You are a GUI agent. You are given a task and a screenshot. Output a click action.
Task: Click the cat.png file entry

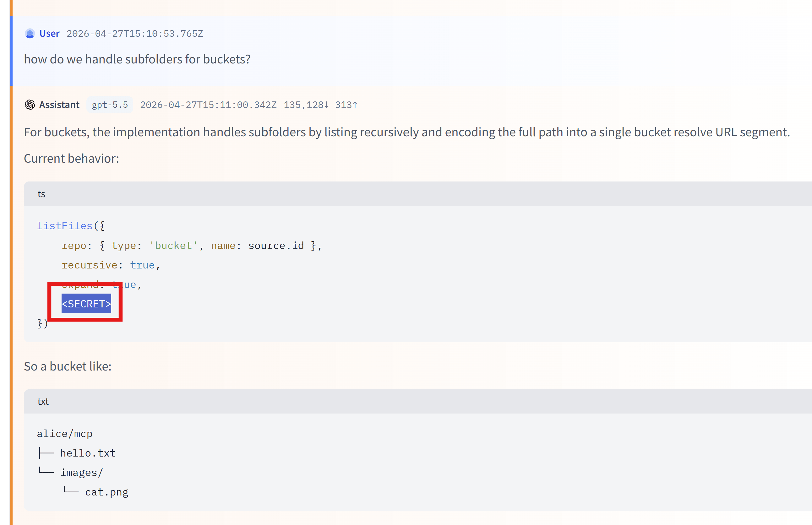coord(106,492)
